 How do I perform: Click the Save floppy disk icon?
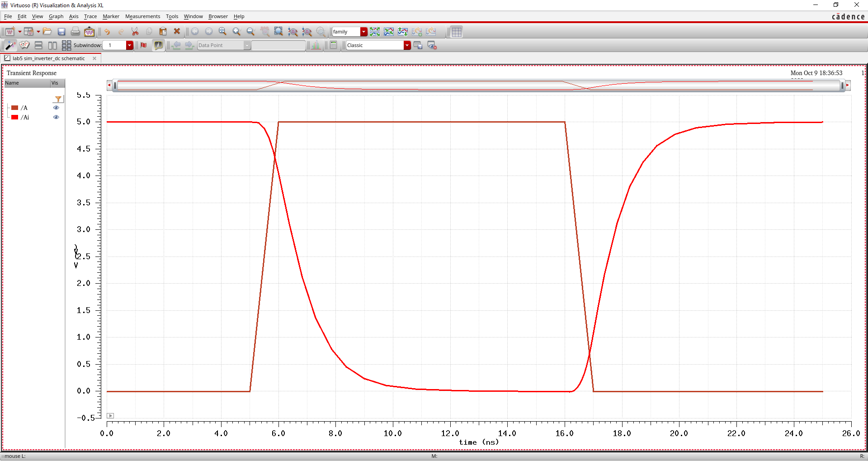[61, 32]
